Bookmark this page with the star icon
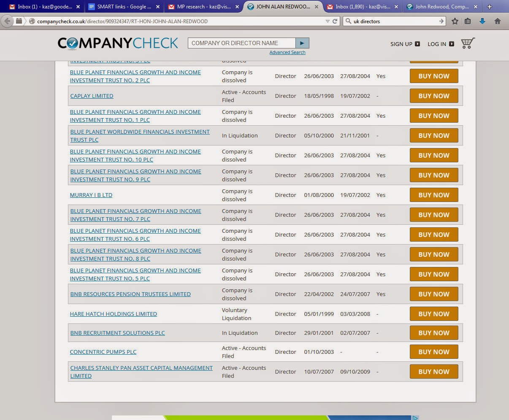 [x=455, y=21]
